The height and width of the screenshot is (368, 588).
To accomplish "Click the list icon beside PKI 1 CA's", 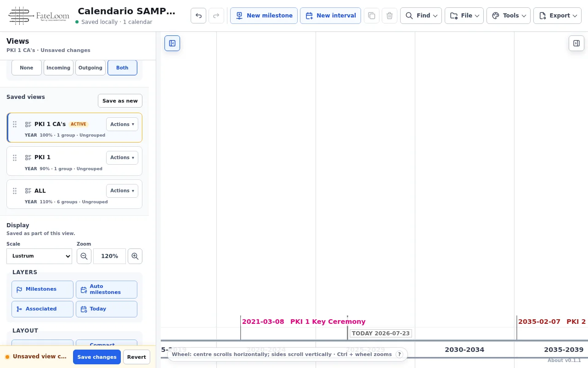I will pyautogui.click(x=28, y=124).
